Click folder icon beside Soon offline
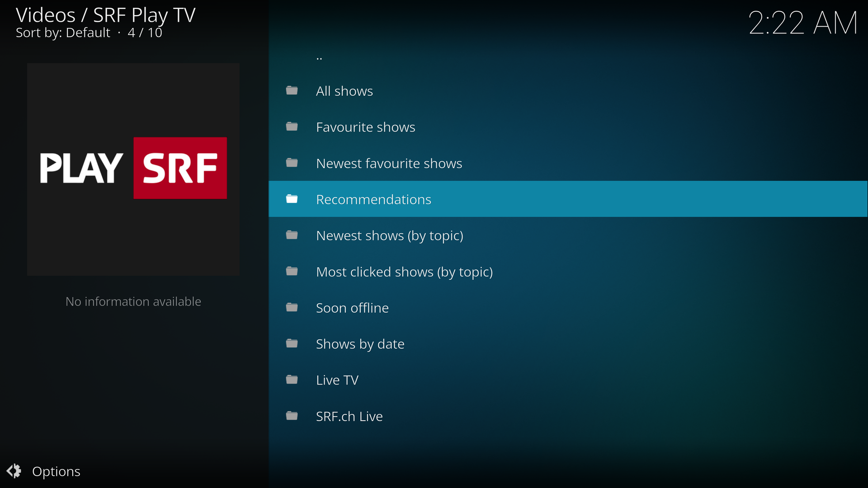 click(x=292, y=308)
